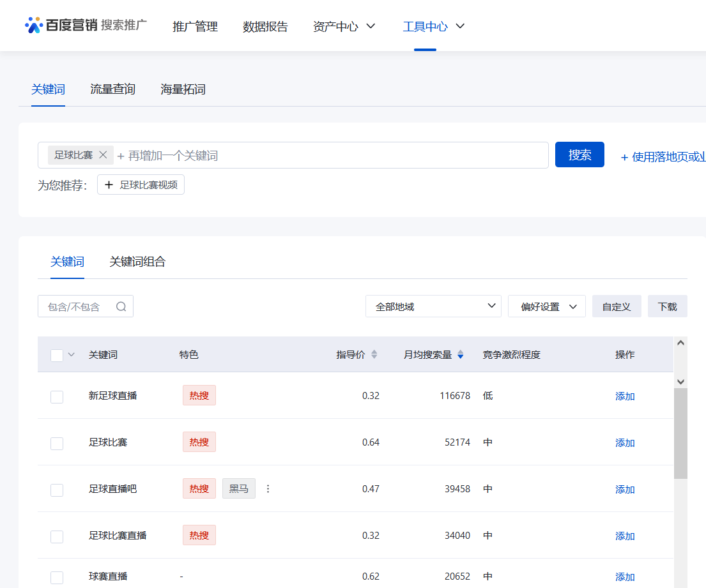Open the 全部地域 region dropdown
Screen dimensions: 706x588
pyautogui.click(x=433, y=306)
